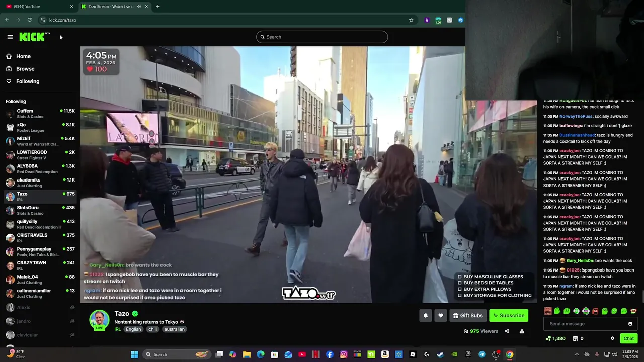The height and width of the screenshot is (362, 644).
Task: Open Telegram from taskbar
Action: pyautogui.click(x=482, y=354)
